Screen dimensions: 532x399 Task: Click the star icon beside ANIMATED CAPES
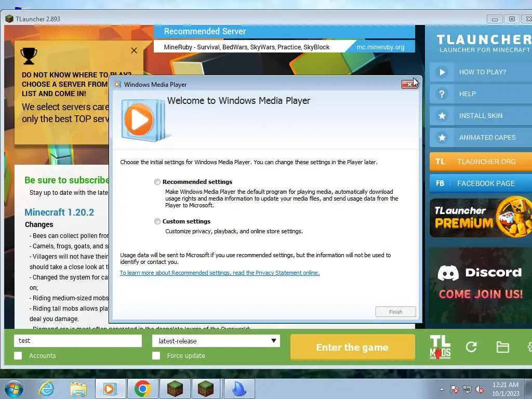pos(442,137)
